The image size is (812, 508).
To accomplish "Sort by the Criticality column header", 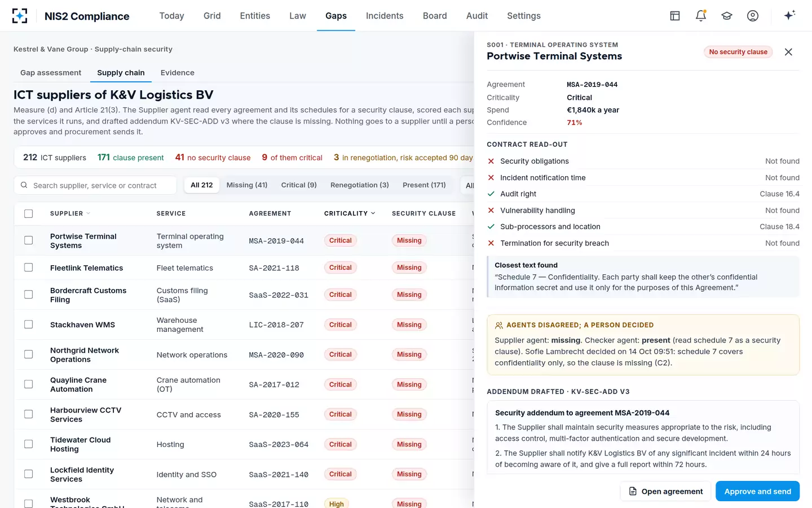I will tap(350, 213).
